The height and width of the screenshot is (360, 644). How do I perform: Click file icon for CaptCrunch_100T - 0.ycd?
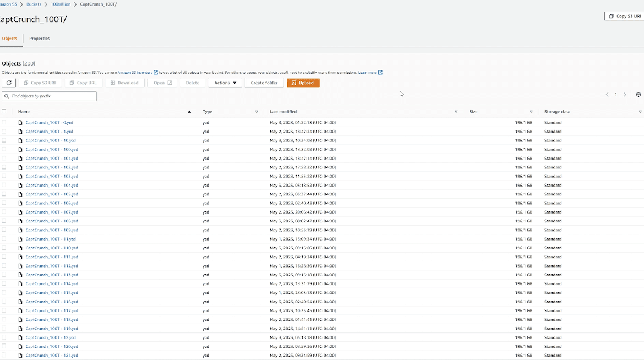20,122
